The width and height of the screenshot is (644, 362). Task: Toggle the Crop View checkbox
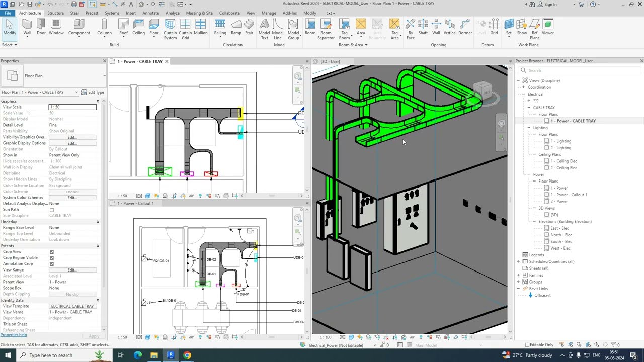52,252
